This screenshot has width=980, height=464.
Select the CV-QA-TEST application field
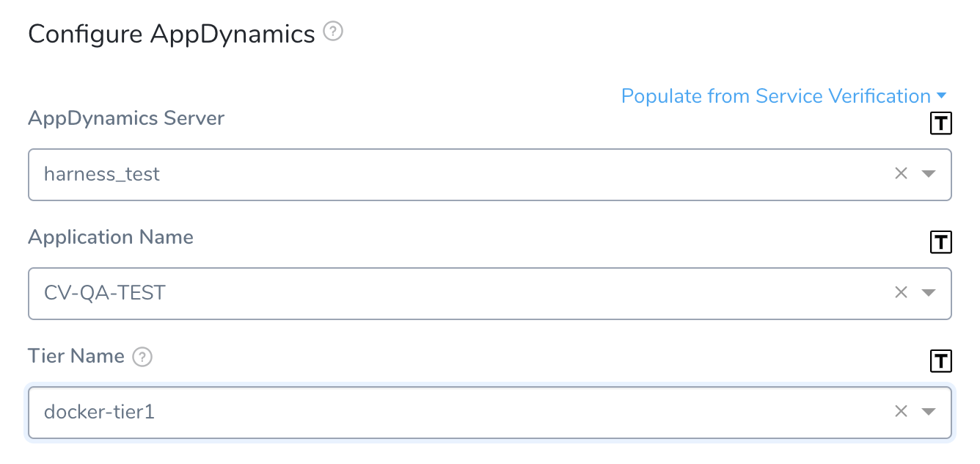(490, 294)
